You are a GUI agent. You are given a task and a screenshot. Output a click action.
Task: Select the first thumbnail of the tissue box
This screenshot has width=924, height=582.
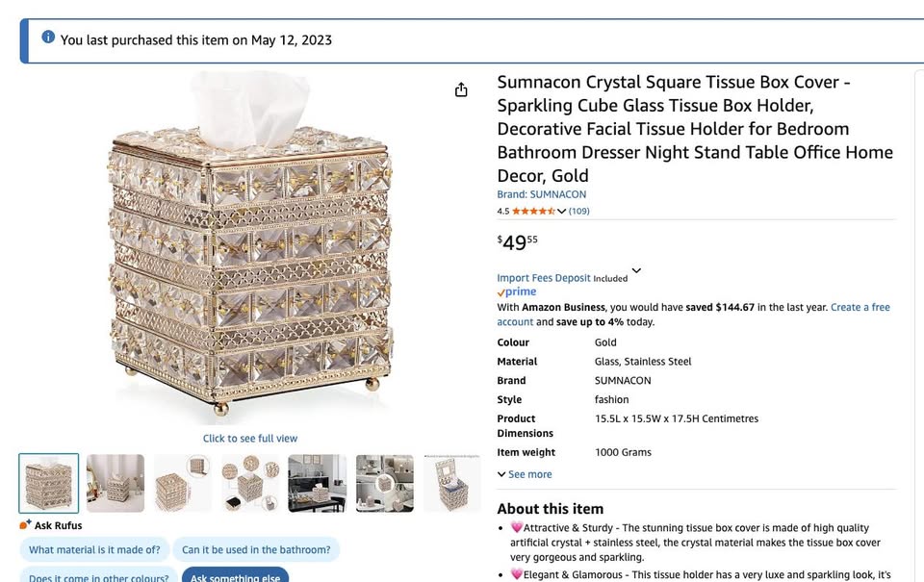point(49,483)
